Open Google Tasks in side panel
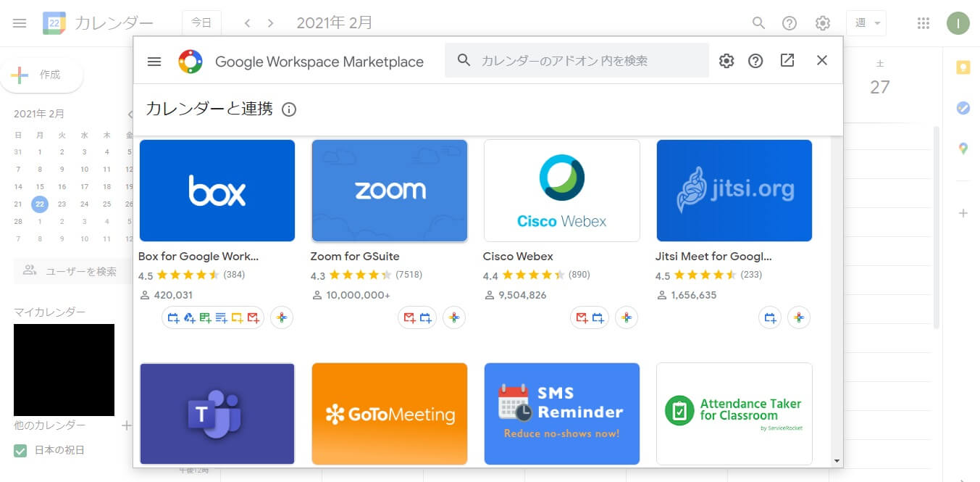This screenshot has width=980, height=482. pyautogui.click(x=963, y=108)
